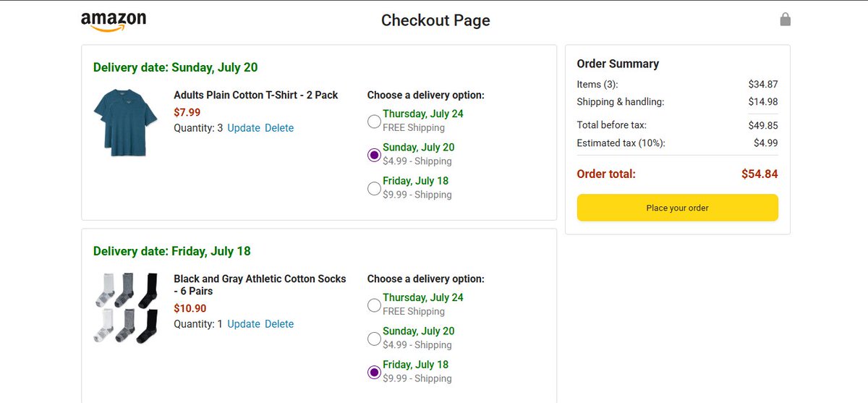This screenshot has width=868, height=403.
Task: Open the athletic socks product image
Action: pyautogui.click(x=126, y=307)
